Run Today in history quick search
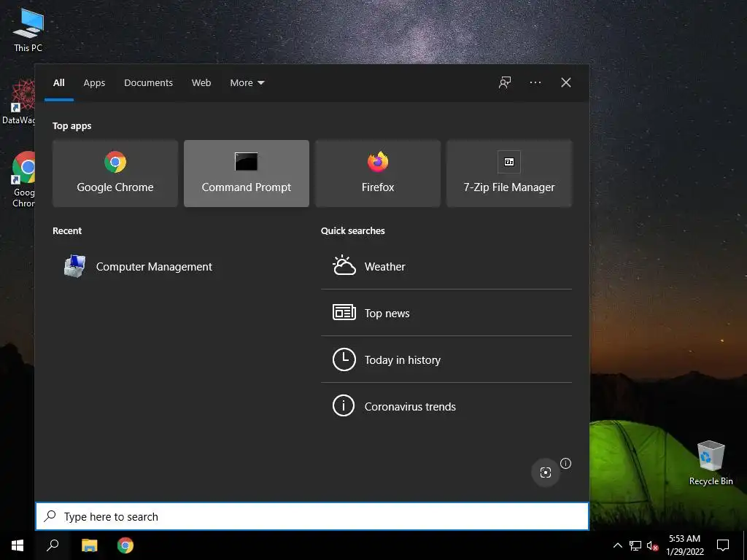The height and width of the screenshot is (560, 747). pos(446,359)
